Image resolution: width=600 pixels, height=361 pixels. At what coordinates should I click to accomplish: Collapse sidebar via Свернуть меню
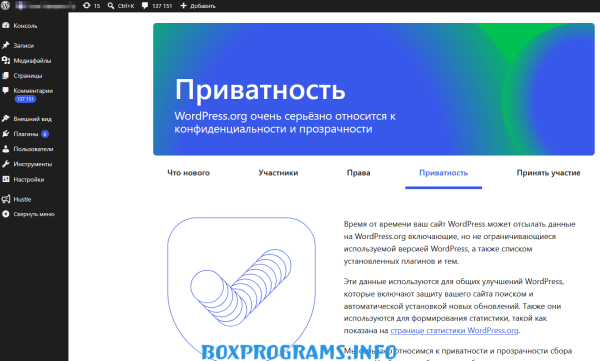(x=34, y=214)
